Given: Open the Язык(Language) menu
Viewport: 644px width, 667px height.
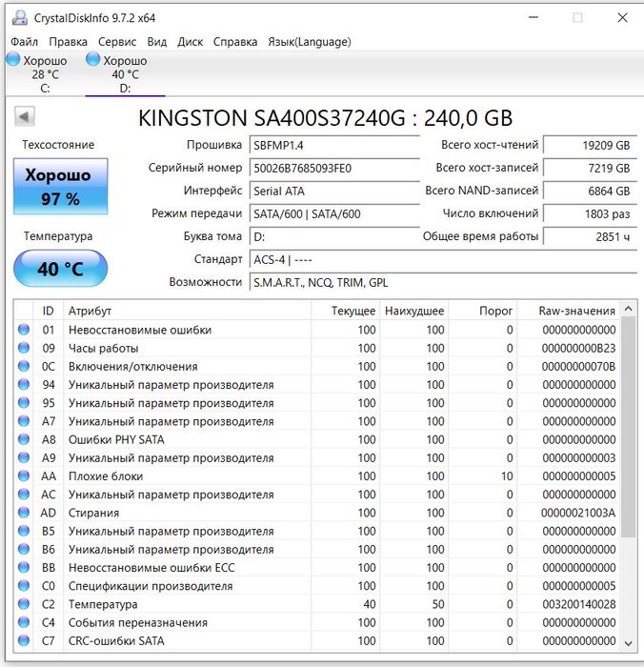Looking at the screenshot, I should [x=310, y=42].
